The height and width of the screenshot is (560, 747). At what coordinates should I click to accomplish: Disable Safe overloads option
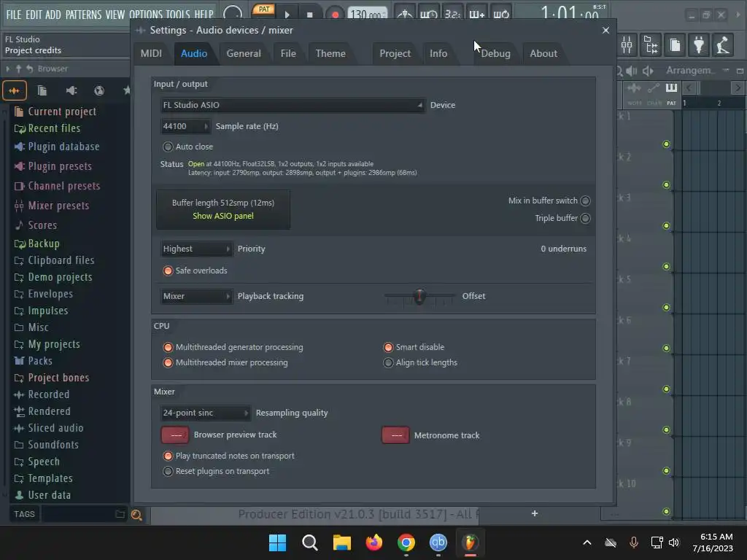tap(168, 271)
